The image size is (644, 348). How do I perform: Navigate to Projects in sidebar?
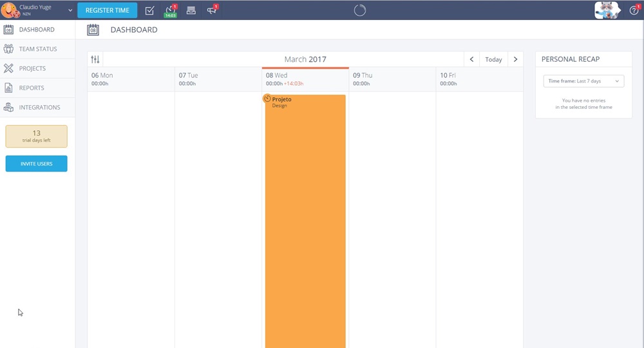(x=32, y=68)
